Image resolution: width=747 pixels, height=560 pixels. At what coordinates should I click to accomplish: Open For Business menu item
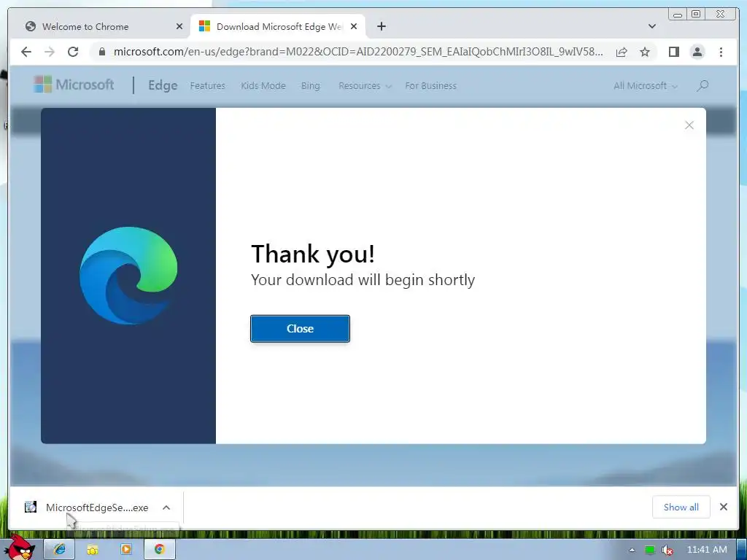(430, 86)
